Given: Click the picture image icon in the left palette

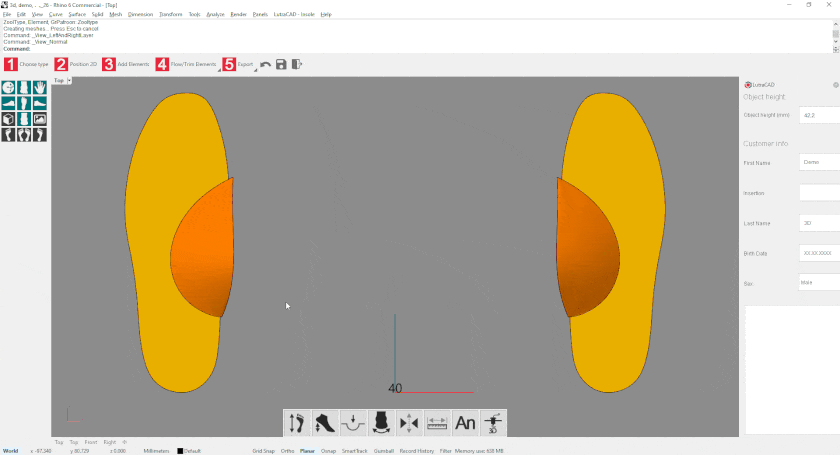Looking at the screenshot, I should click(40, 119).
